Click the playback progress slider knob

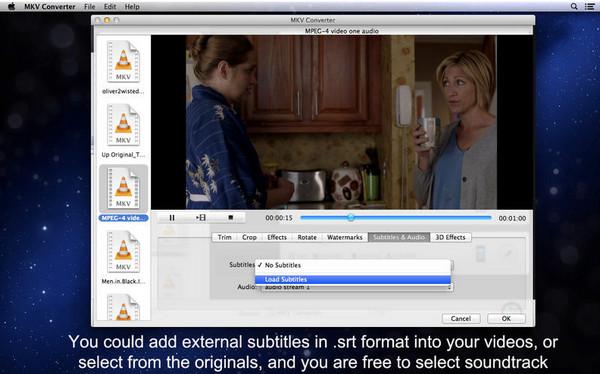coord(351,218)
